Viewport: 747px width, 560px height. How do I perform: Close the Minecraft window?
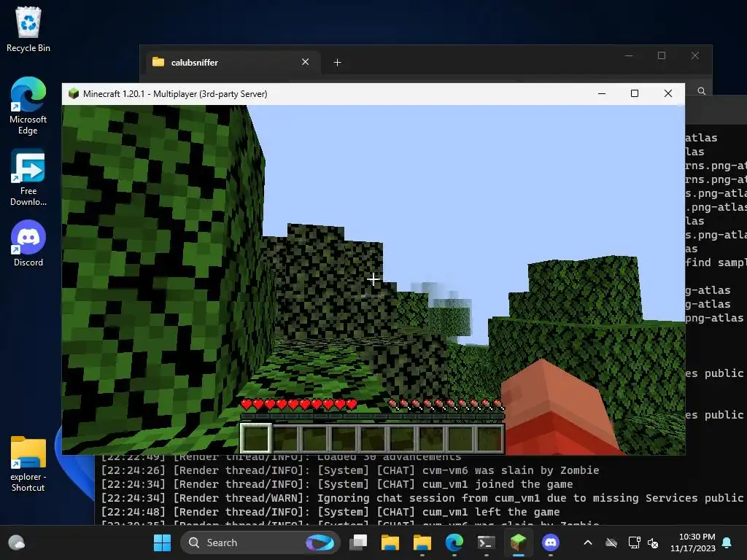coord(668,94)
